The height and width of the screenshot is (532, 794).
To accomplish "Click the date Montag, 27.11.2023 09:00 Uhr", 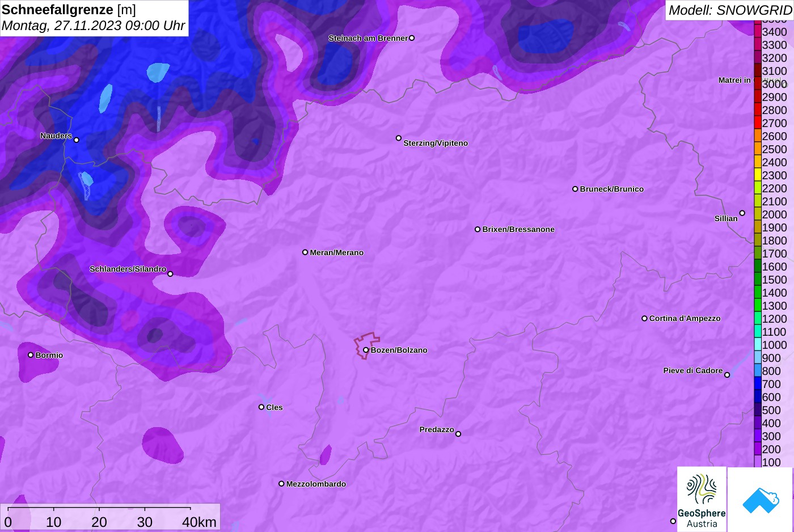I will tap(94, 26).
